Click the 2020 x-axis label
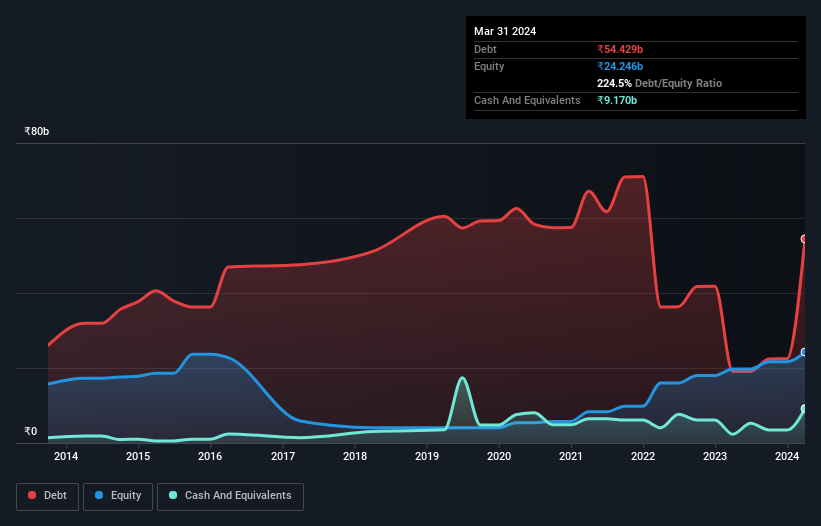Viewport: 821px width, 526px height. pyautogui.click(x=499, y=456)
